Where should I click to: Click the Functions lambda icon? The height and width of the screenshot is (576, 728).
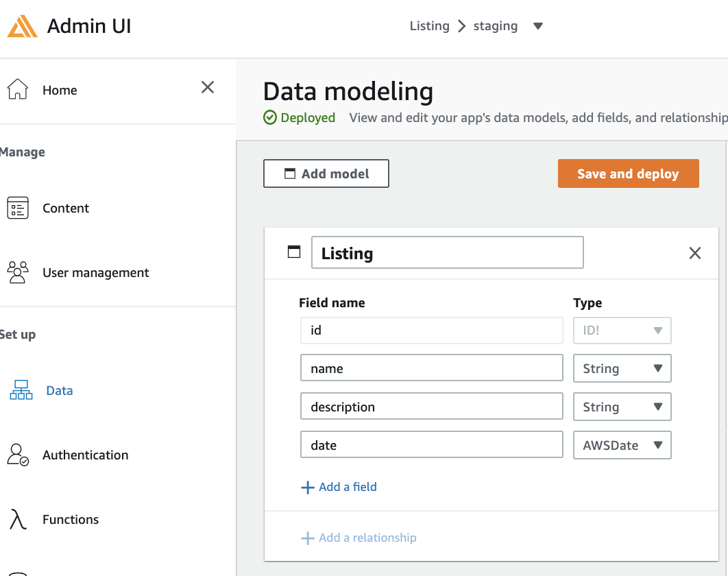point(17,519)
